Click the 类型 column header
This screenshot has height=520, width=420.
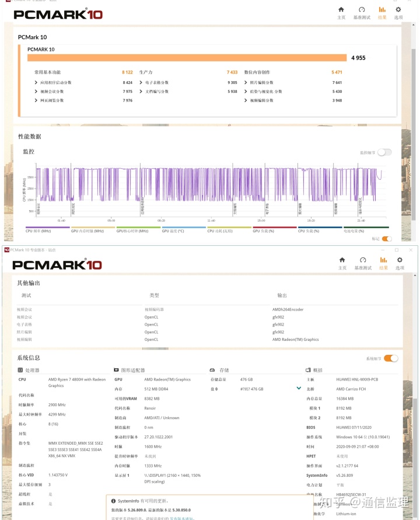(154, 295)
